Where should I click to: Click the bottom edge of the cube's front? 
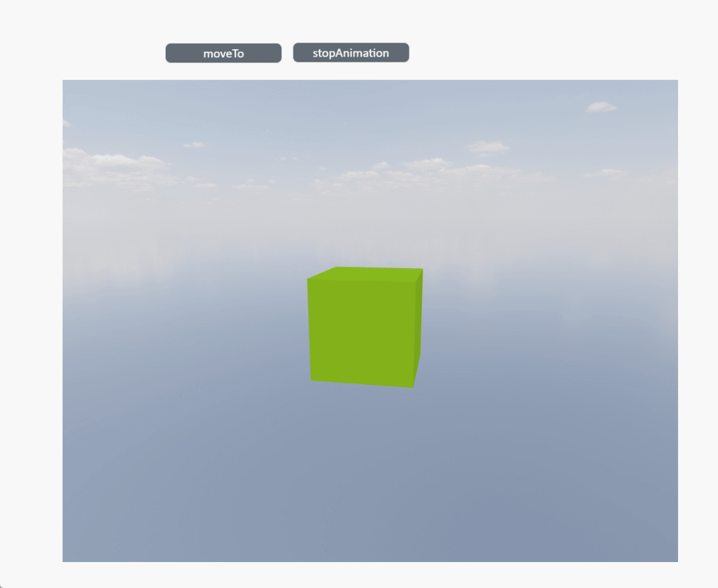point(361,384)
